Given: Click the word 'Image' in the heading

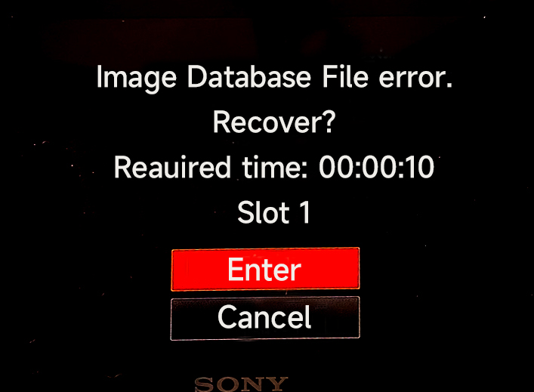Looking at the screenshot, I should [x=137, y=79].
